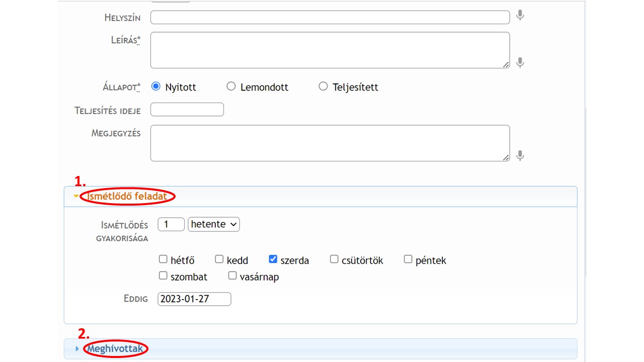The height and width of the screenshot is (362, 644).
Task: Check the hétfő checkbox
Action: 163,259
